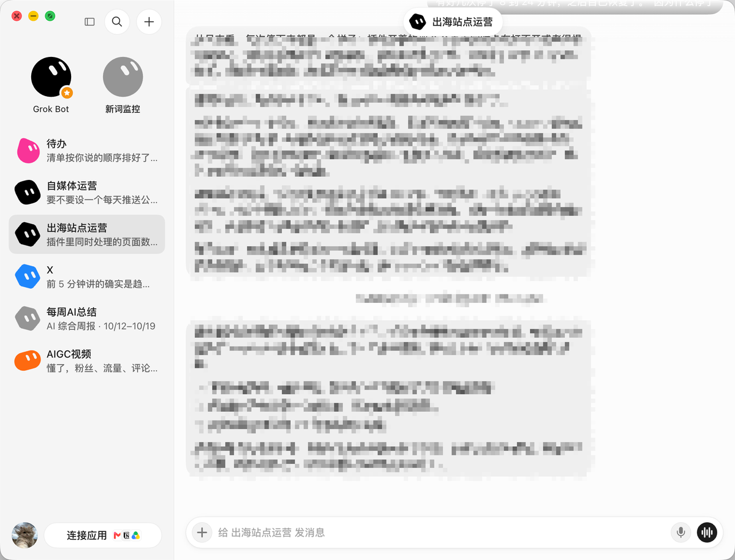Click the green fullscreen window button
This screenshot has width=735, height=560.
(50, 16)
